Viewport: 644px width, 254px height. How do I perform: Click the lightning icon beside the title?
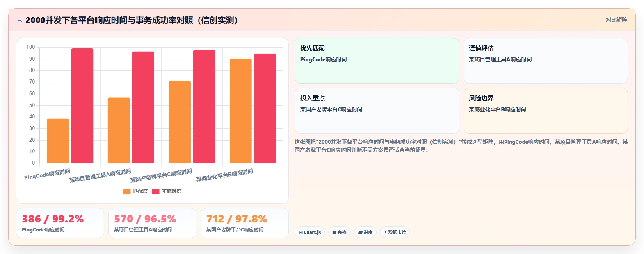click(19, 20)
